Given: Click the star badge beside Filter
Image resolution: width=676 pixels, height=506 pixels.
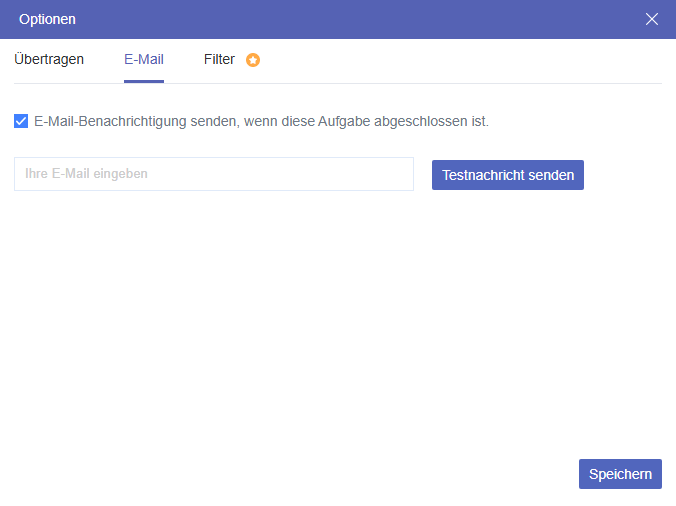Looking at the screenshot, I should click(253, 60).
